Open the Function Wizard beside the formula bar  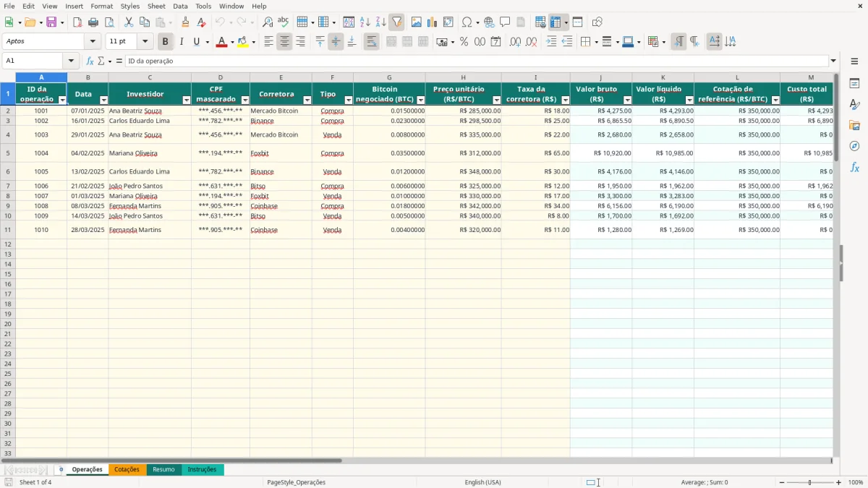(90, 61)
